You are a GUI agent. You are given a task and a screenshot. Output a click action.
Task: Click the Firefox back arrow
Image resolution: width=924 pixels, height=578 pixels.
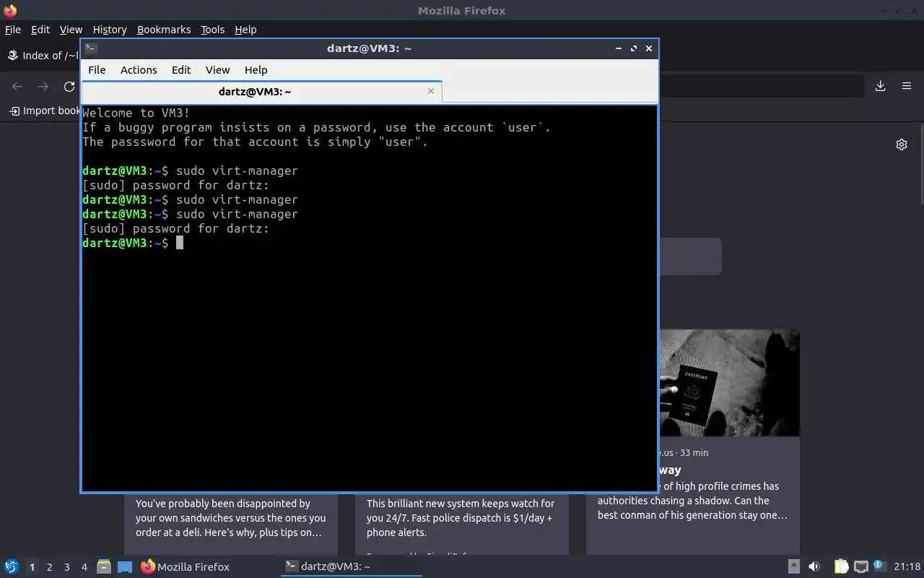pyautogui.click(x=17, y=87)
